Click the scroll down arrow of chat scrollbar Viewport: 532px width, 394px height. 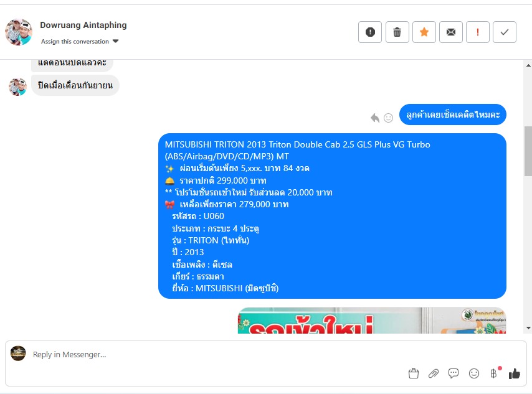pos(528,328)
